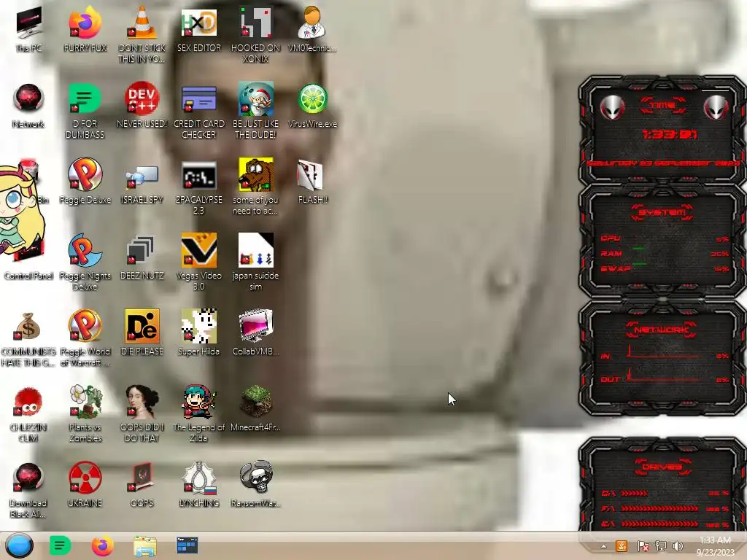Click the network status tray icon

click(x=661, y=546)
